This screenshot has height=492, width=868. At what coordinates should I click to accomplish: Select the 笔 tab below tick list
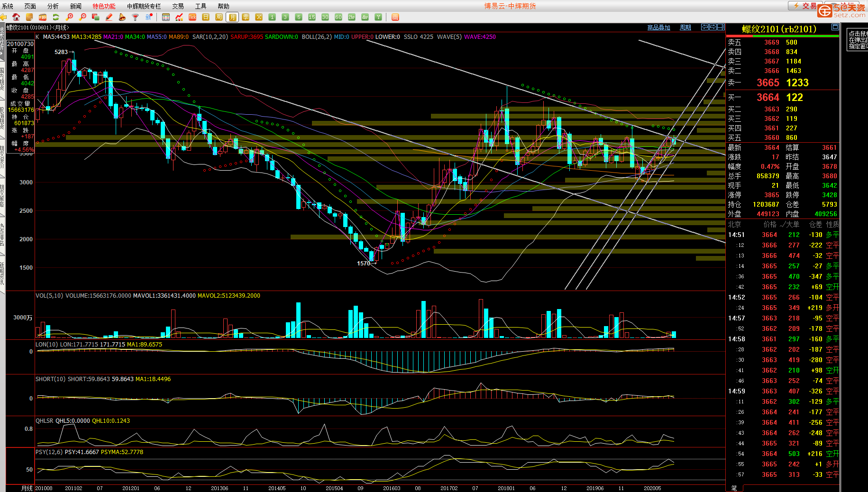[734, 488]
